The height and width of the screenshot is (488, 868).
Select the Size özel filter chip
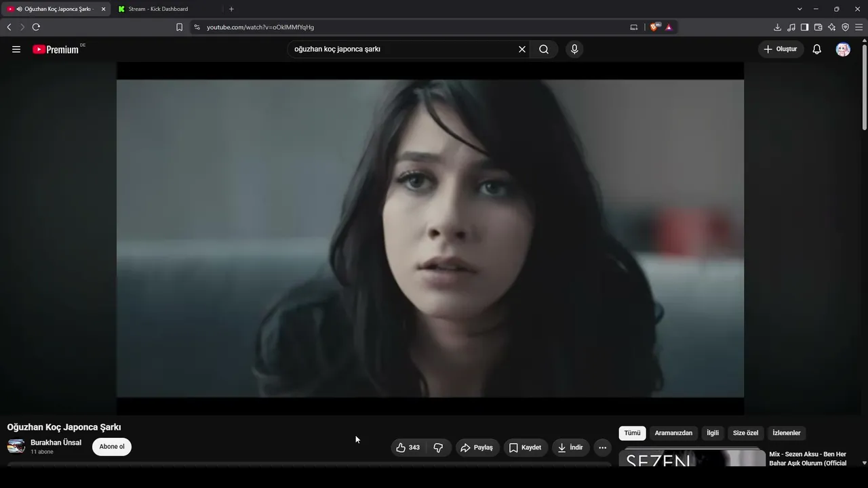point(745,433)
